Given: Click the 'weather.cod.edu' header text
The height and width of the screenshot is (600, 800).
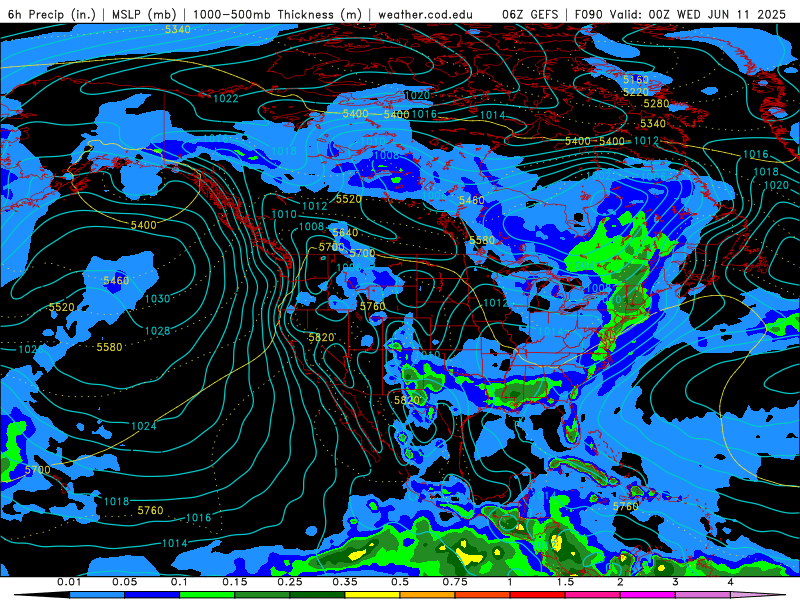Looking at the screenshot, I should pyautogui.click(x=425, y=14).
